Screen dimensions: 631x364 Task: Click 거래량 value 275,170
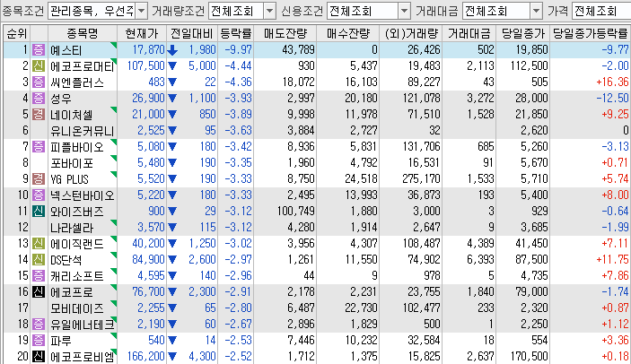tap(421, 178)
